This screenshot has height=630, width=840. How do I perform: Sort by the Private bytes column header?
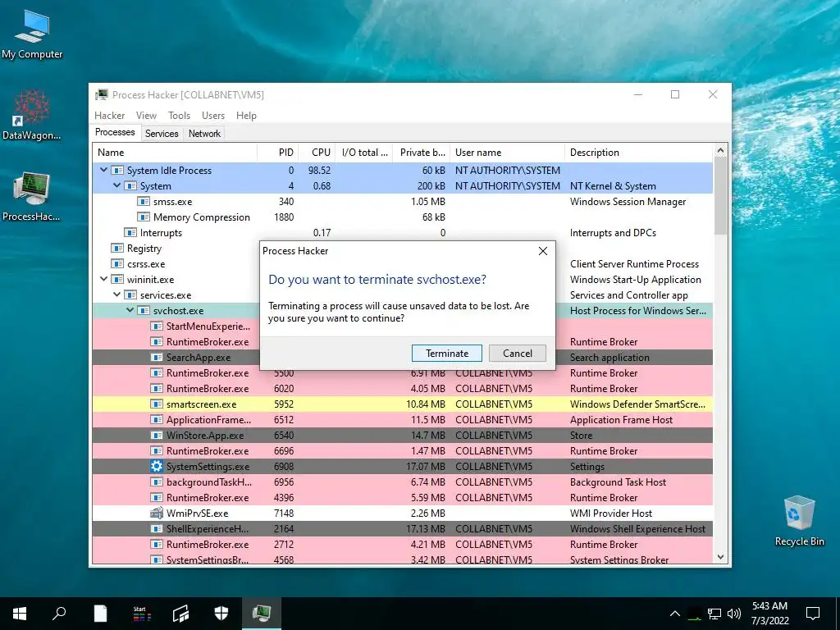[x=422, y=152]
